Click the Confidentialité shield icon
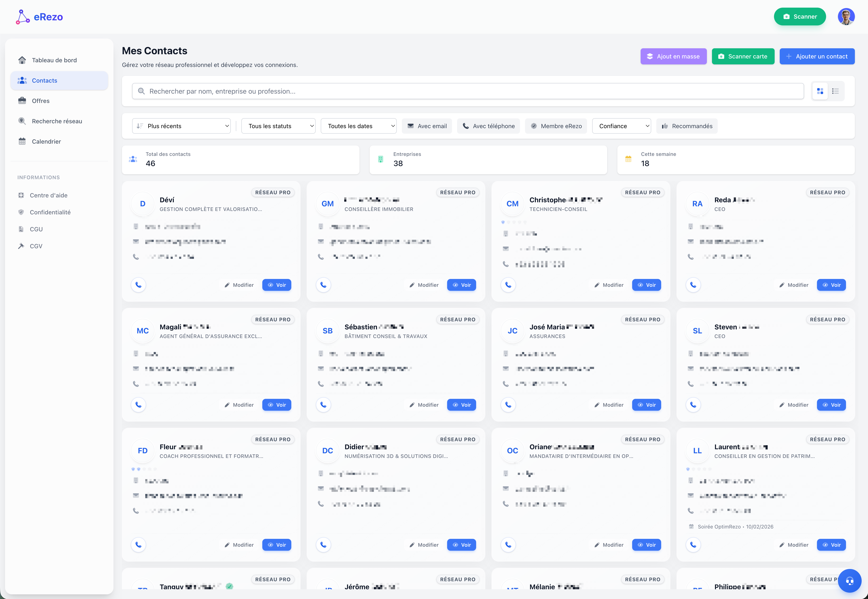 (21, 212)
